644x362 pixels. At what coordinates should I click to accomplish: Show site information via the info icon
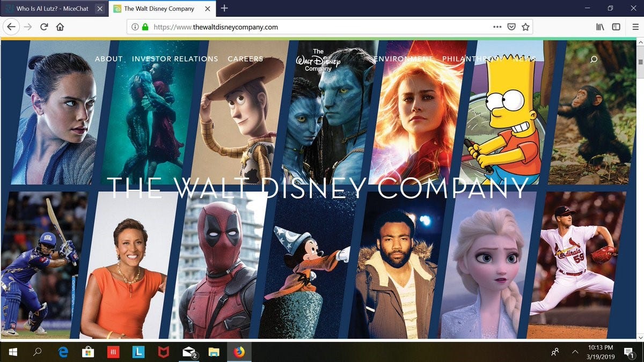(135, 27)
